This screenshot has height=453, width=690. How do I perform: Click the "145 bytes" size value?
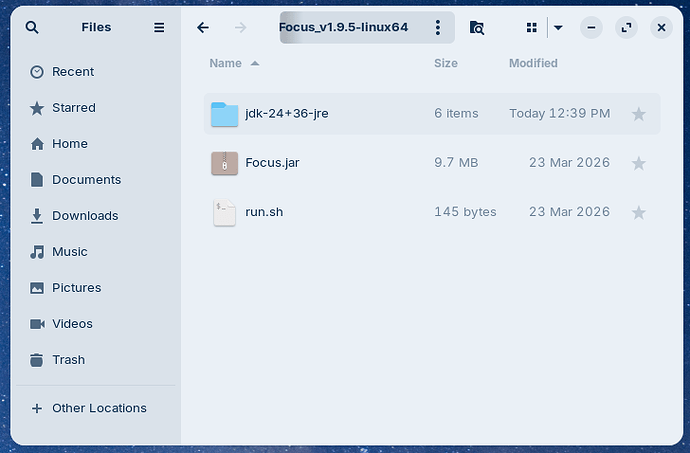465,212
